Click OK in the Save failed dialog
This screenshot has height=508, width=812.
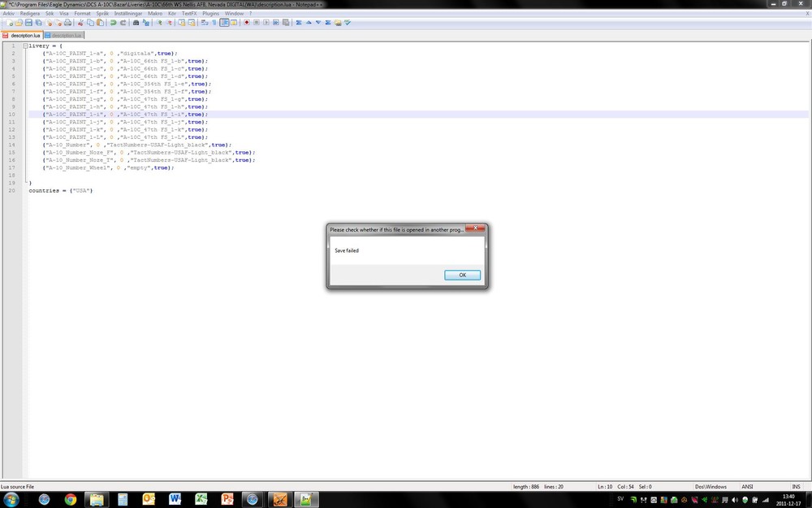pyautogui.click(x=462, y=275)
